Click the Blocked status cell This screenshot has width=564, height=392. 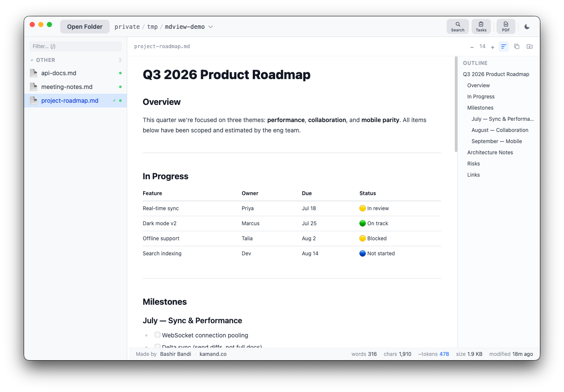[373, 239]
